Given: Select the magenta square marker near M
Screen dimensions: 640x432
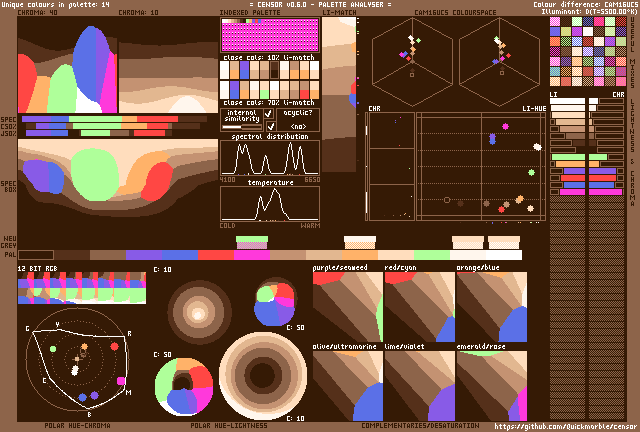Looking at the screenshot, I should point(121,381).
